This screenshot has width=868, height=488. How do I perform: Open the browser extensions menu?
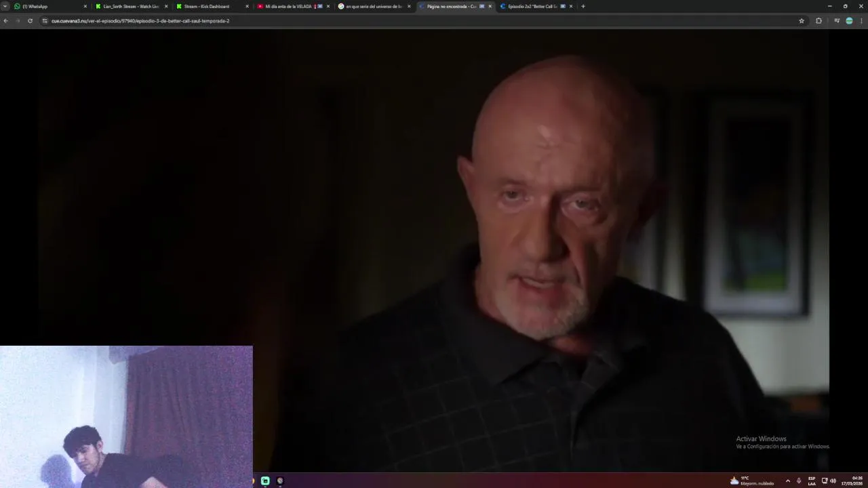click(x=818, y=20)
